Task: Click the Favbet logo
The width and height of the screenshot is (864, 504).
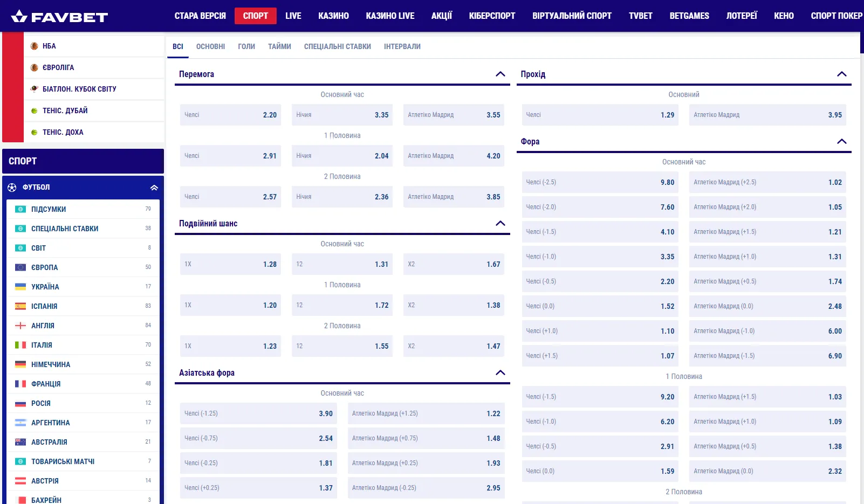Action: click(59, 16)
